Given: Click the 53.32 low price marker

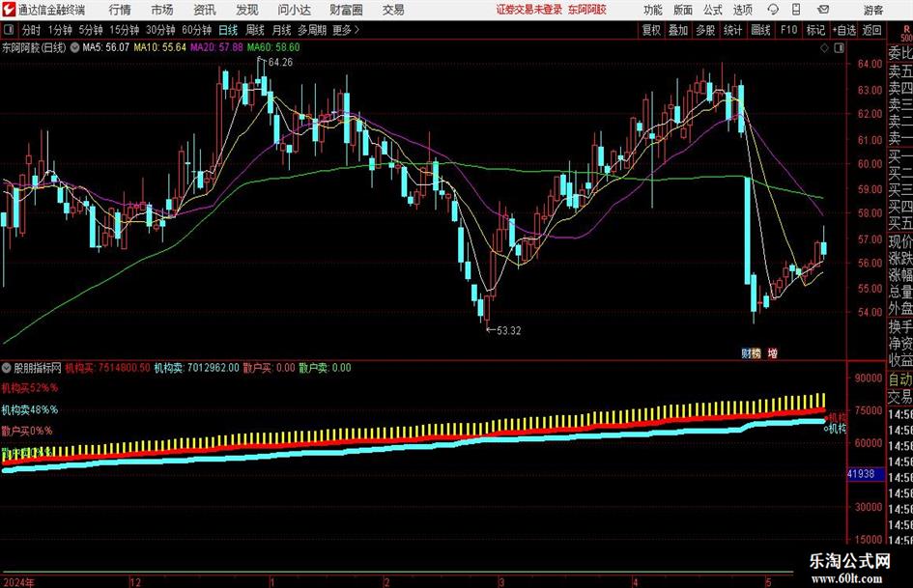Looking at the screenshot, I should pyautogui.click(x=508, y=330).
